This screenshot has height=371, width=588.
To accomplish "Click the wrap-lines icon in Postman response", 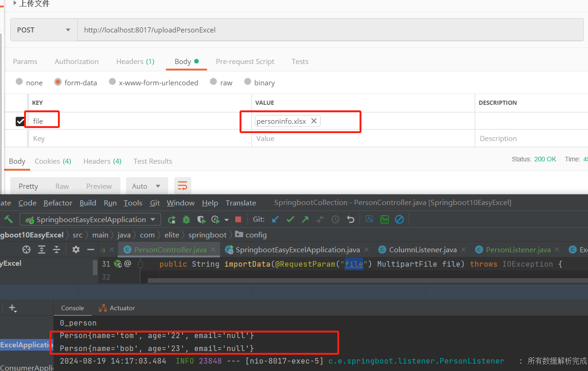I will [x=183, y=186].
